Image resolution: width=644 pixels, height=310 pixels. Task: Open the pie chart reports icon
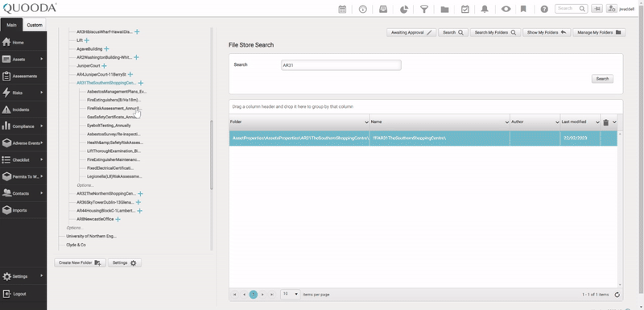(x=404, y=9)
